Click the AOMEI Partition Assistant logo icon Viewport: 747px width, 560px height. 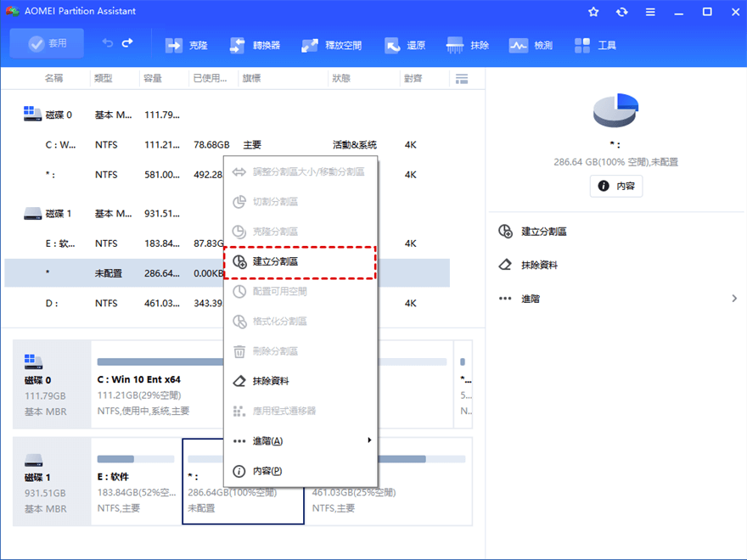pyautogui.click(x=13, y=11)
